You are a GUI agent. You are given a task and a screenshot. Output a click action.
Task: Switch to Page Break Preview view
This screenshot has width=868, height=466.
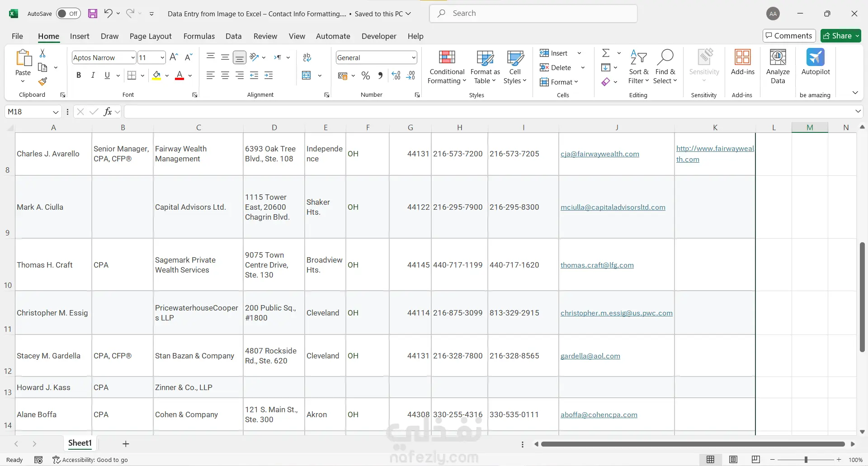click(755, 460)
